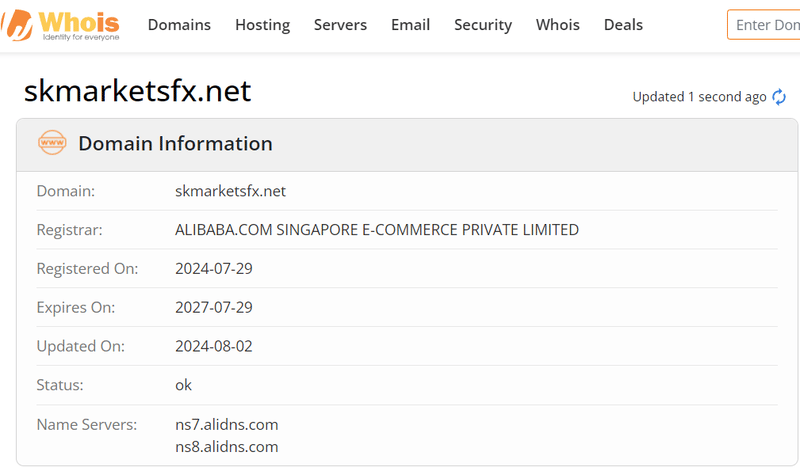Click the orange www globe icon

[52, 143]
